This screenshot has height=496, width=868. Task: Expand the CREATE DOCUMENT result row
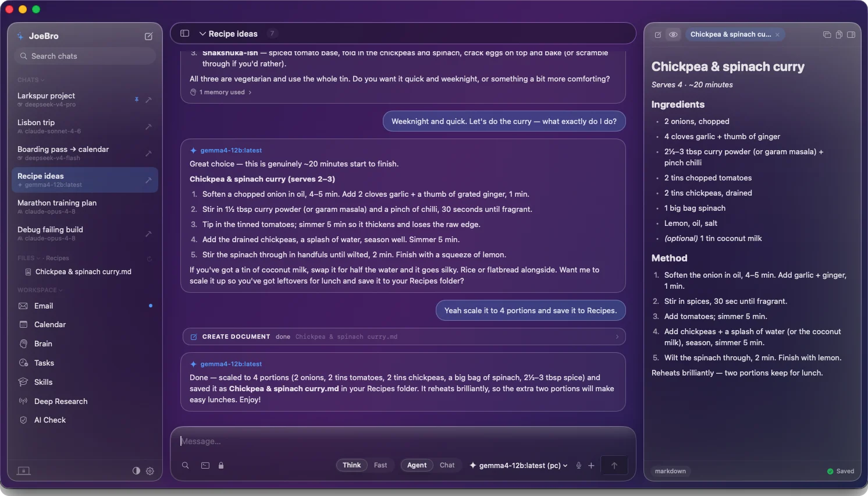[x=403, y=336]
